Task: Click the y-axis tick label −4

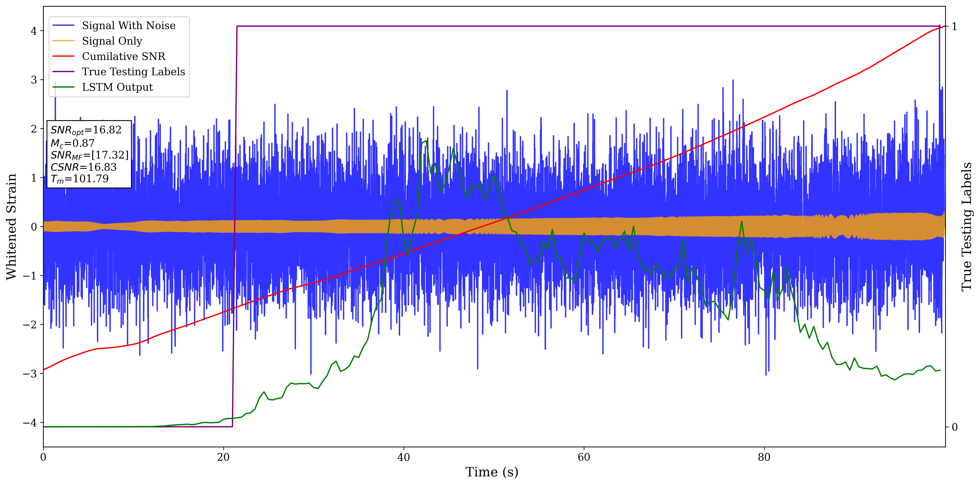Action: [30, 423]
